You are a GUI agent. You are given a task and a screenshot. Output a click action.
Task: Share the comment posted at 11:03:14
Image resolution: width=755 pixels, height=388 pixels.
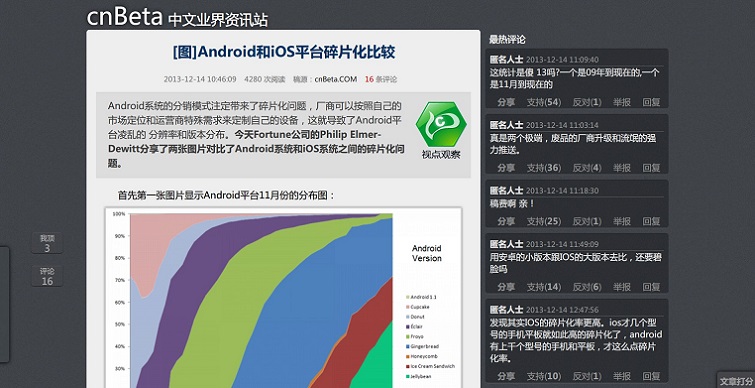tap(506, 168)
